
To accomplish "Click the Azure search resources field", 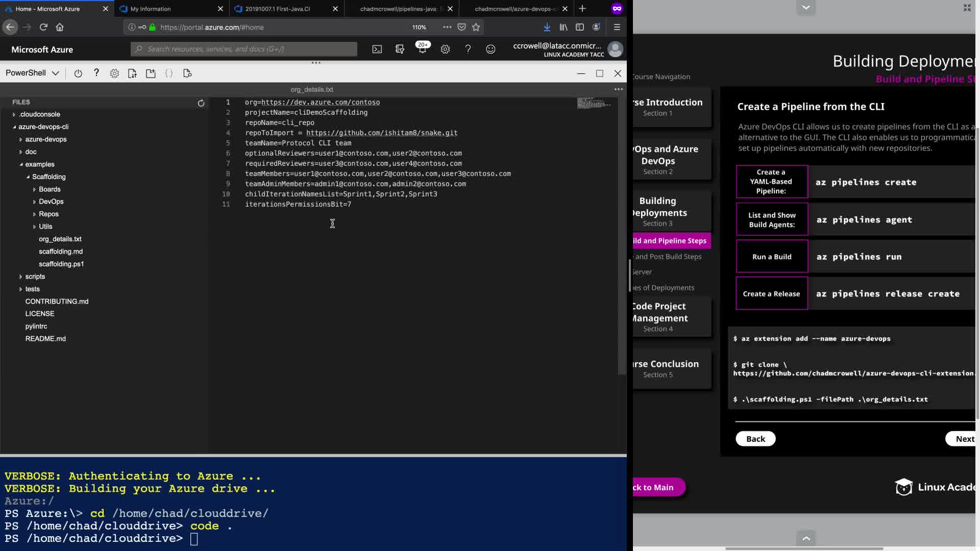I will click(244, 49).
